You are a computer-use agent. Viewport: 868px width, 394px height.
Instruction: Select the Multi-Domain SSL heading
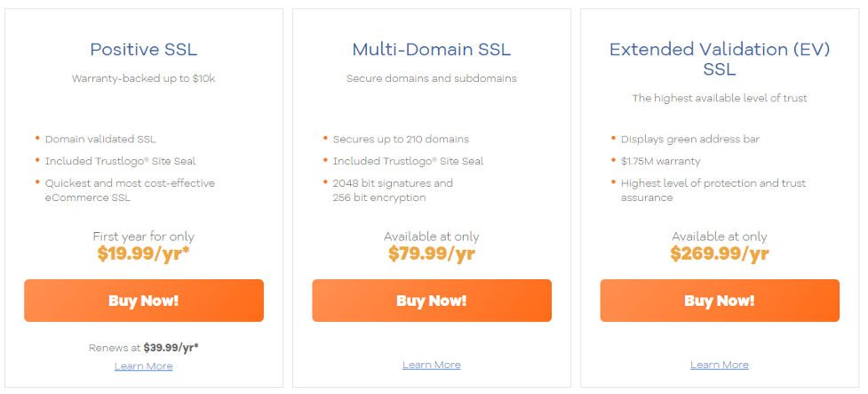(x=431, y=49)
